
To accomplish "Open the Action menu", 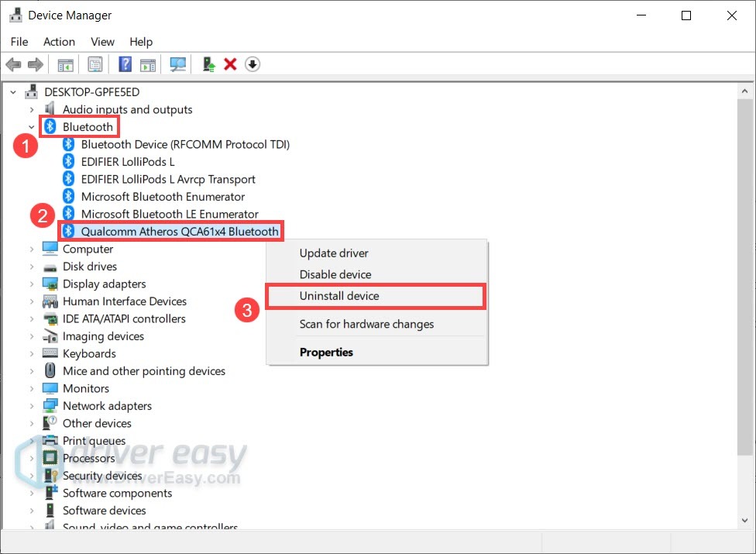I will [59, 42].
